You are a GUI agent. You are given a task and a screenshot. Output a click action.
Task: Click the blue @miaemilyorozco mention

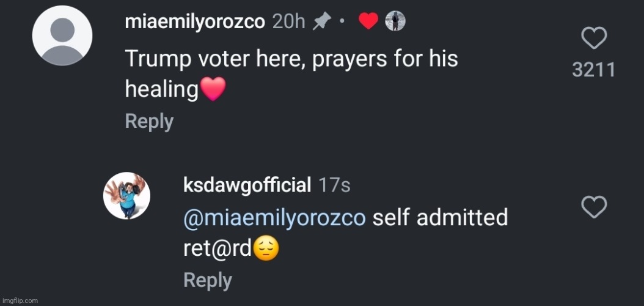pyautogui.click(x=274, y=217)
